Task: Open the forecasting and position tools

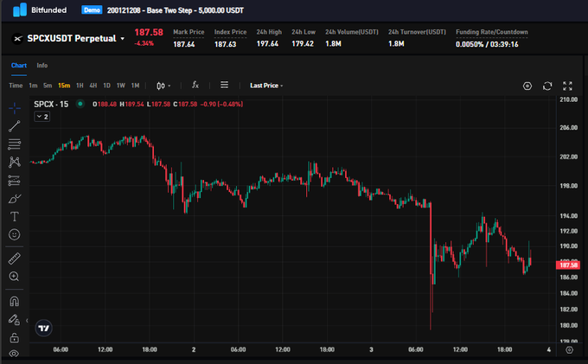Action: [x=15, y=181]
